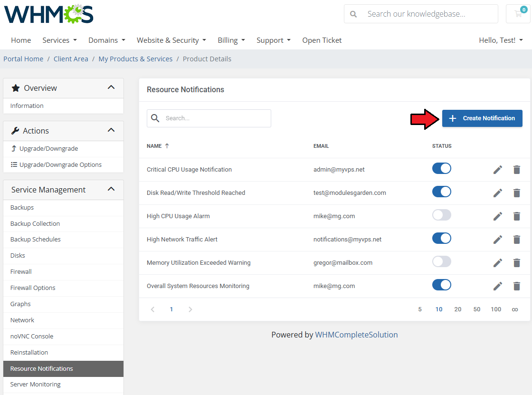532x395 pixels.
Task: Collapse the Overview panel chevron
Action: pyautogui.click(x=111, y=87)
